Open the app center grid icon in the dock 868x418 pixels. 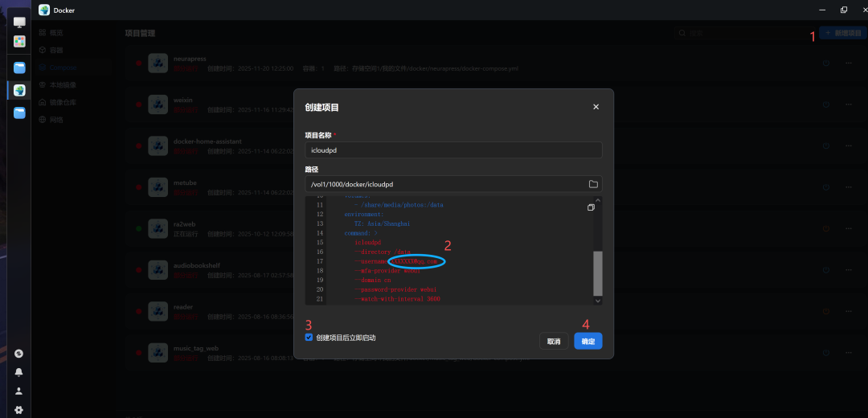pyautogui.click(x=19, y=41)
